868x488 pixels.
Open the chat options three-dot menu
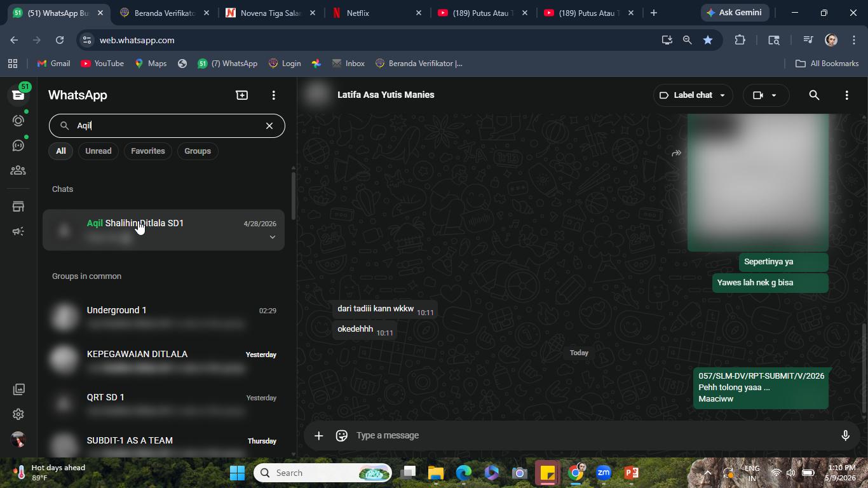coord(846,95)
